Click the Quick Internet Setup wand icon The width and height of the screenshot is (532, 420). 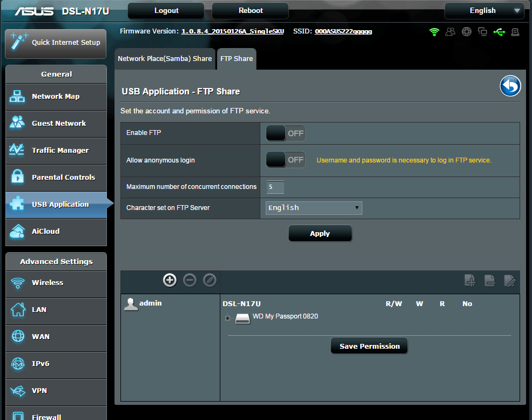(x=19, y=41)
